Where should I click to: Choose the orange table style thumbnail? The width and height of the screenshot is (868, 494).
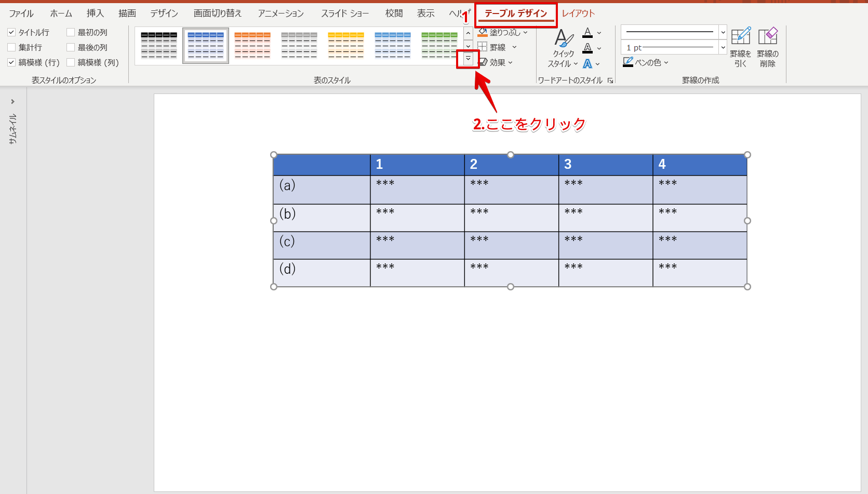point(252,45)
